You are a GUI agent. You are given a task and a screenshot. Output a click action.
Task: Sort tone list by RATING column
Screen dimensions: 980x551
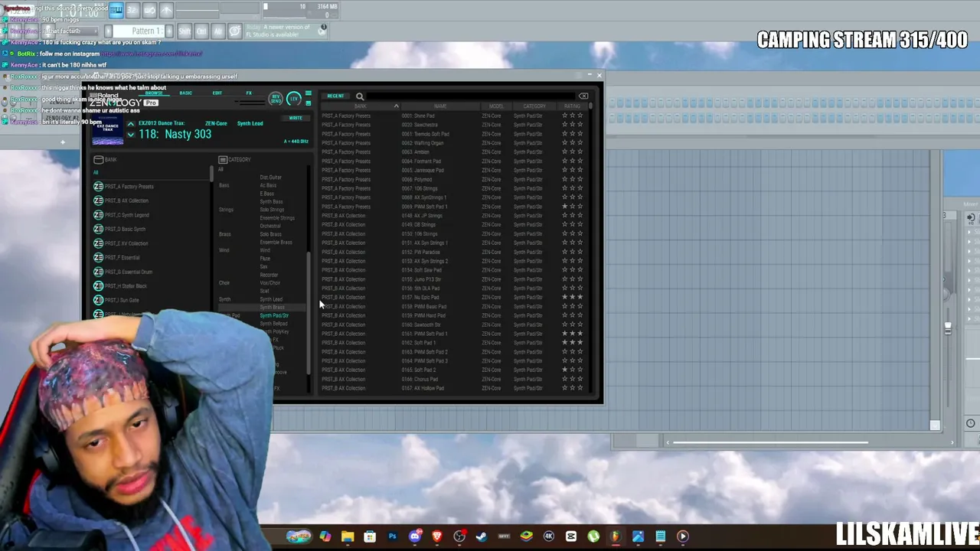pos(572,106)
